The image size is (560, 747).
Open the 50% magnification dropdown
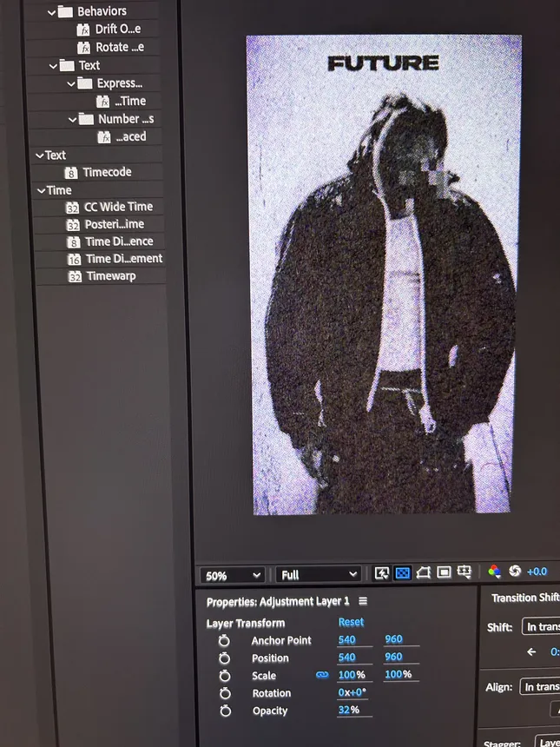coord(232,576)
